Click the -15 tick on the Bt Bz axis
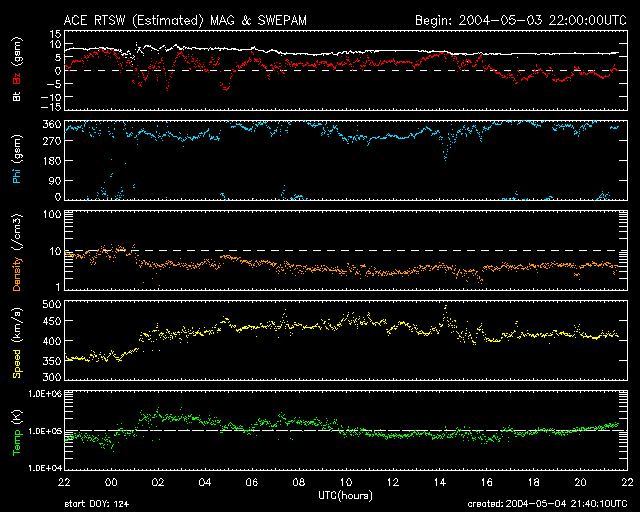This screenshot has height=512, width=640. (x=51, y=107)
